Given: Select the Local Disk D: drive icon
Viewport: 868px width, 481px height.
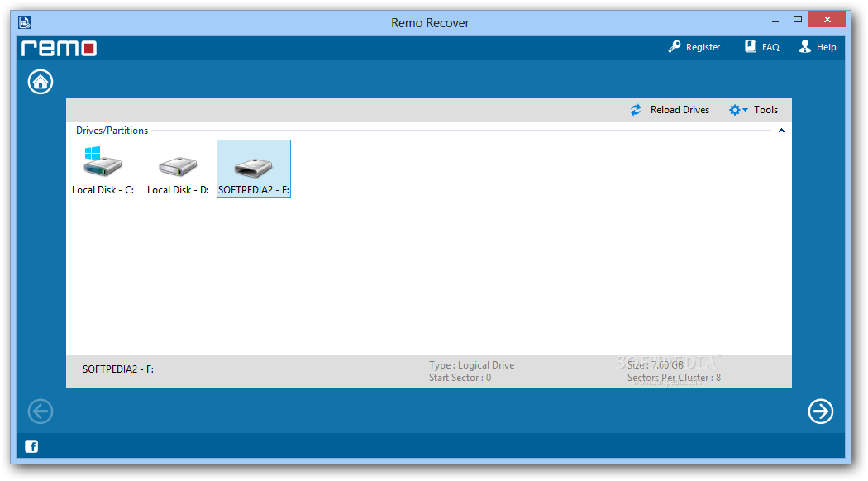Looking at the screenshot, I should coord(178,165).
